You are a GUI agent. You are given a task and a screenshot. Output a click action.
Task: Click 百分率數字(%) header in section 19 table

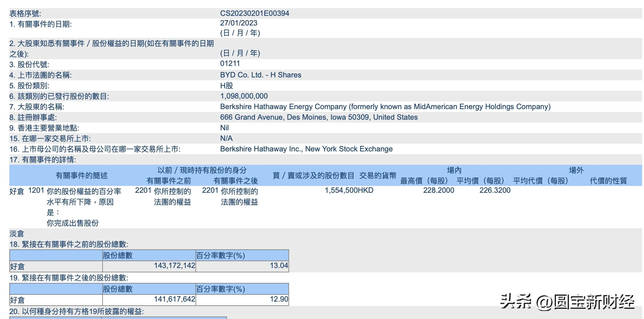[221, 289]
